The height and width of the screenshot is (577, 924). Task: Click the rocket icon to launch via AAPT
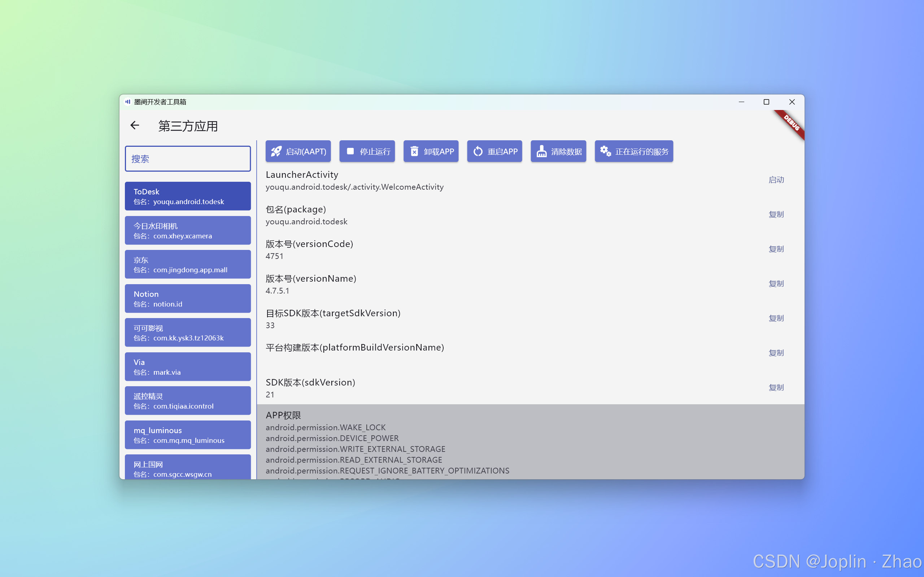[276, 151]
